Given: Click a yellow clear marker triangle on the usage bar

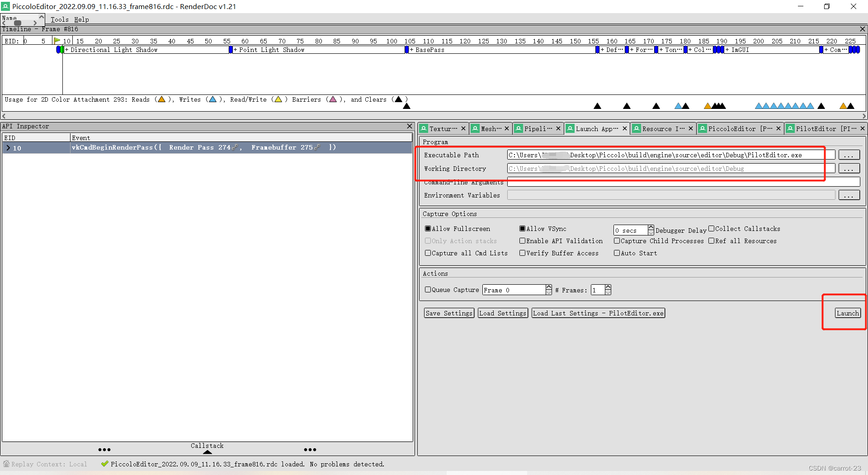Looking at the screenshot, I should (707, 106).
